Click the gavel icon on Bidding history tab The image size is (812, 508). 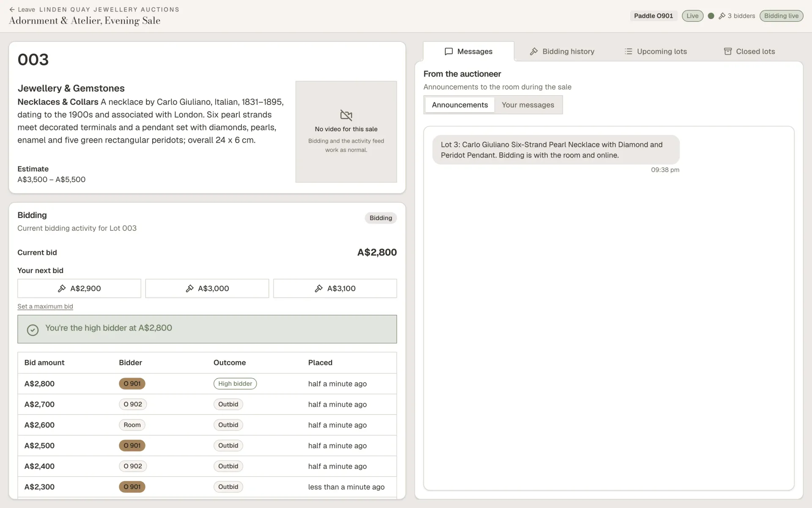[x=534, y=51]
